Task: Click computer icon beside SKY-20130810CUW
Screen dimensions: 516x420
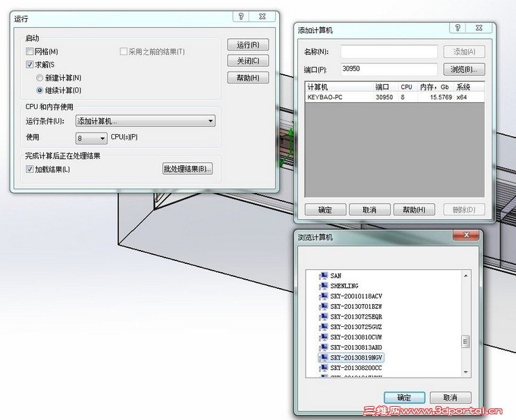Action: [324, 337]
